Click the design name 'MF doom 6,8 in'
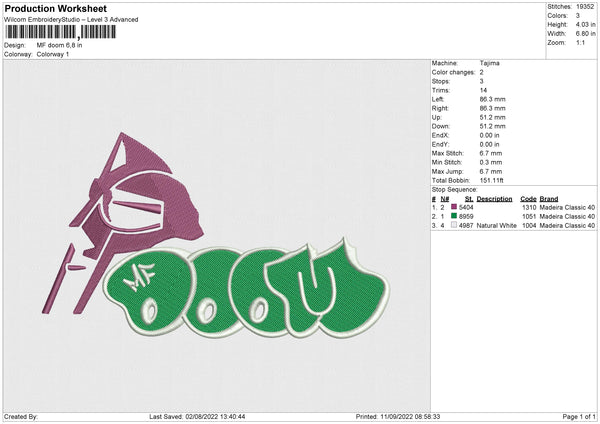This screenshot has height=424, width=600. 59,45
